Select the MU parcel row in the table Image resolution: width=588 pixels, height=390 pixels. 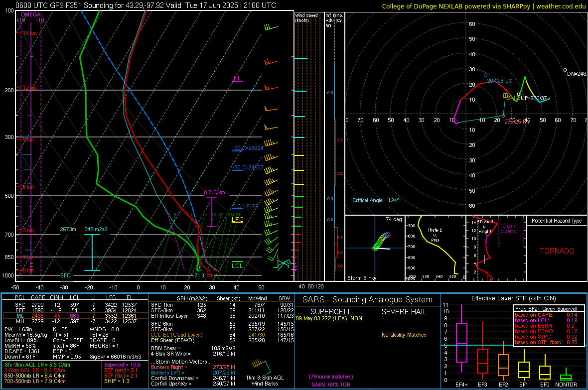[x=75, y=321]
